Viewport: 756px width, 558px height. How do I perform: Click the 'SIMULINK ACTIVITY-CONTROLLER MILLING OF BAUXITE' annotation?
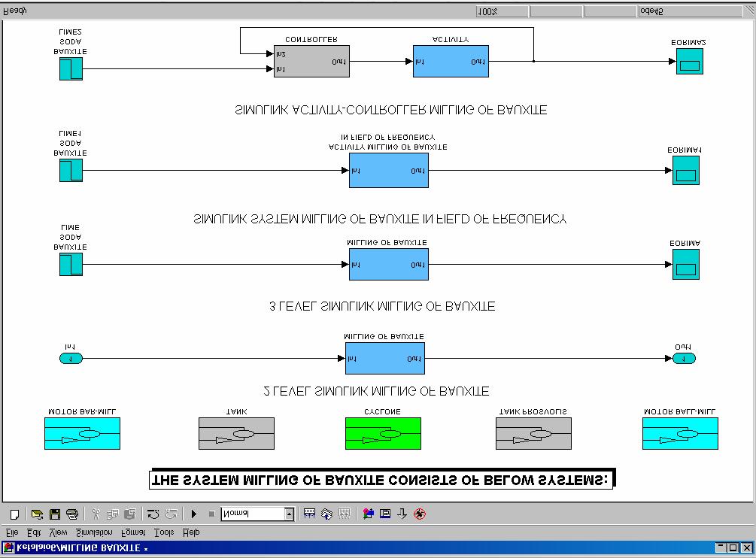391,111
